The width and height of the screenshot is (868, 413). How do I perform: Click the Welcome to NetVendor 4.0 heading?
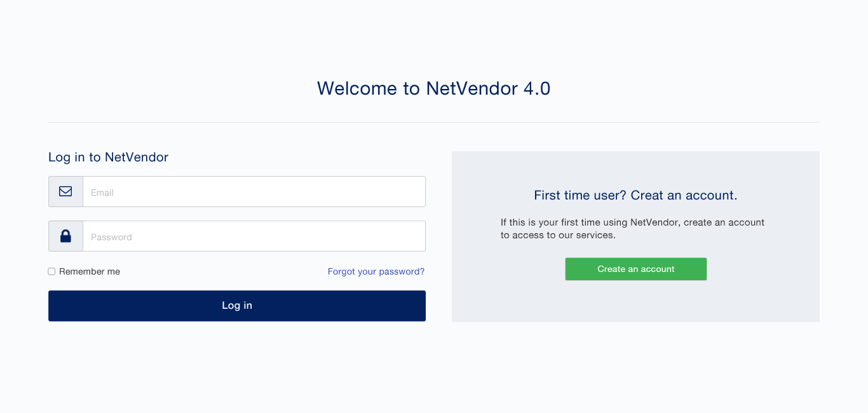[x=434, y=88]
